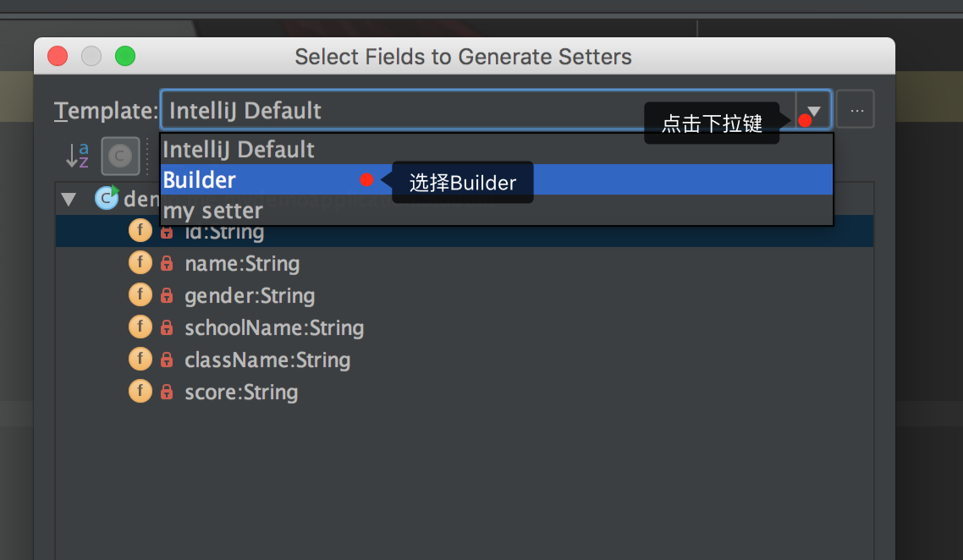Viewport: 963px width, 560px height.
Task: Collapse the class tree root node
Action: (69, 200)
